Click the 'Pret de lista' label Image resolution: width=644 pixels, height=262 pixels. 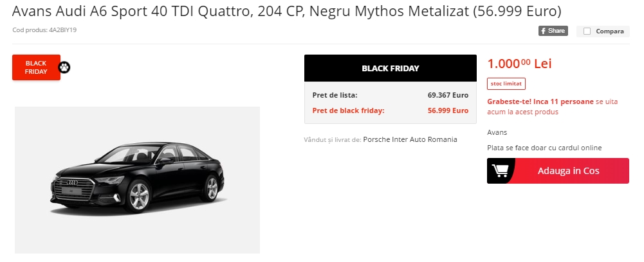tap(335, 95)
